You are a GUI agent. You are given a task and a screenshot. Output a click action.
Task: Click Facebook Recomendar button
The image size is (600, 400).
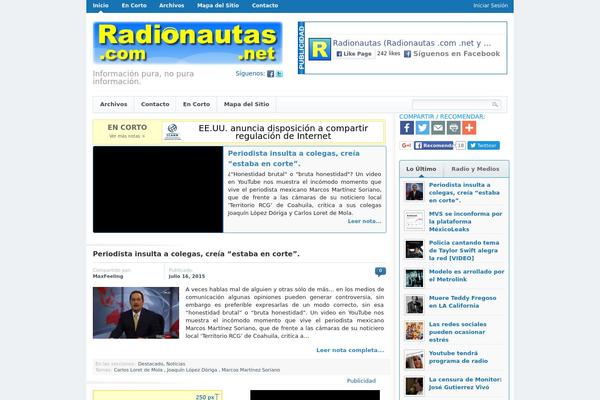pos(434,145)
